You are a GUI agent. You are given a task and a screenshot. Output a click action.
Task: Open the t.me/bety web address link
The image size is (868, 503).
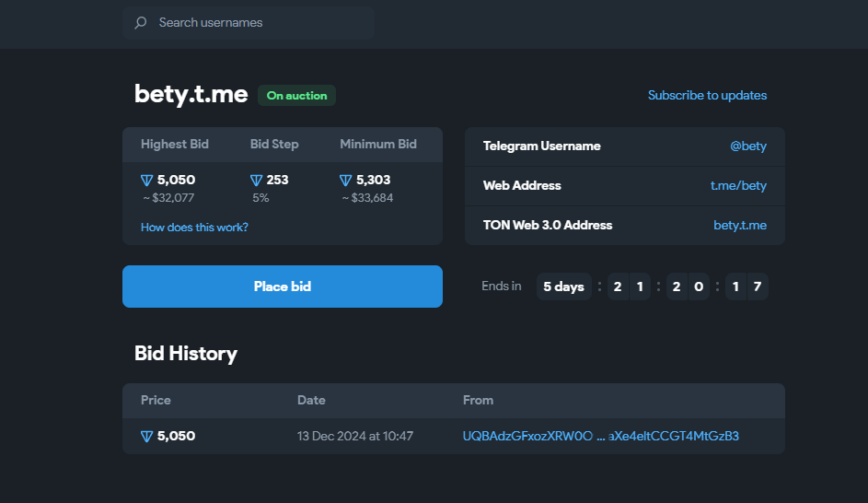click(x=738, y=185)
